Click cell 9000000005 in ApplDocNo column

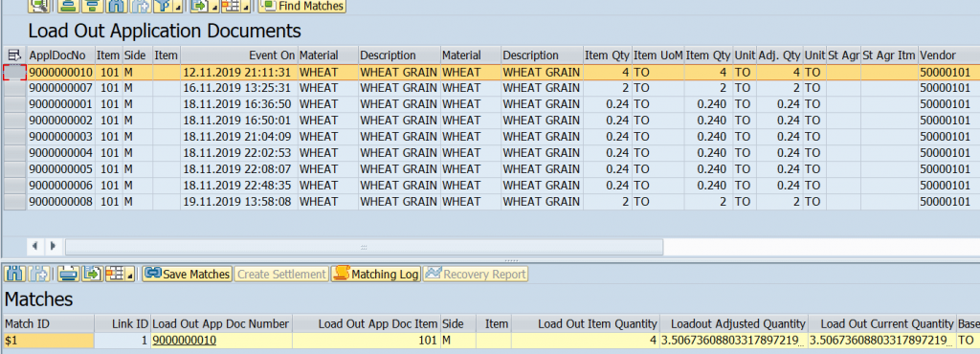click(x=61, y=169)
